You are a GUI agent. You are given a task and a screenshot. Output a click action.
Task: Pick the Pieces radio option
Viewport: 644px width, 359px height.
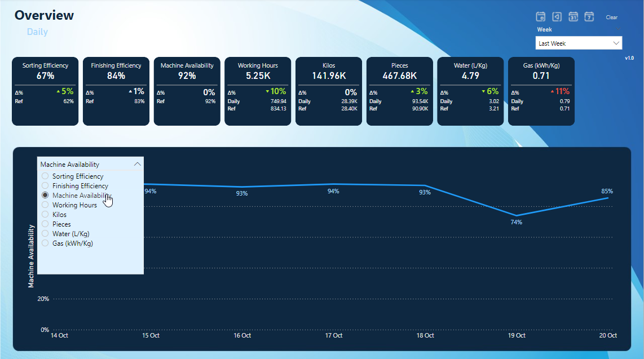click(45, 224)
